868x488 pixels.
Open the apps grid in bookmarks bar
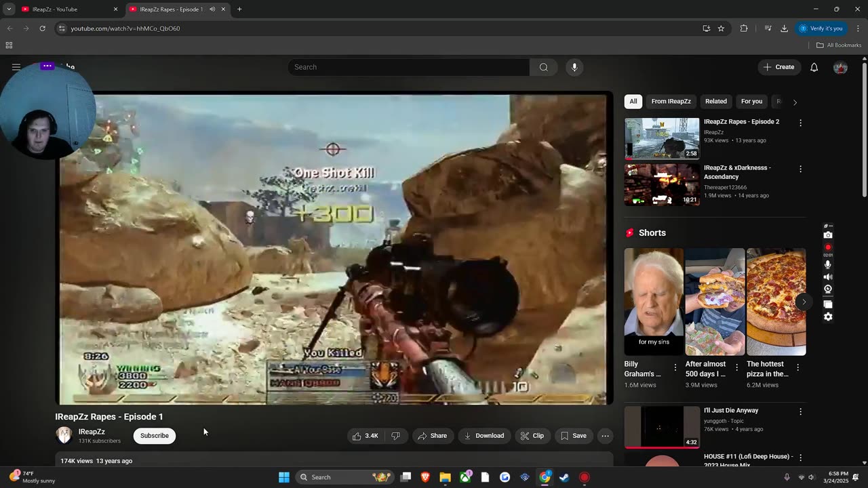[x=9, y=45]
